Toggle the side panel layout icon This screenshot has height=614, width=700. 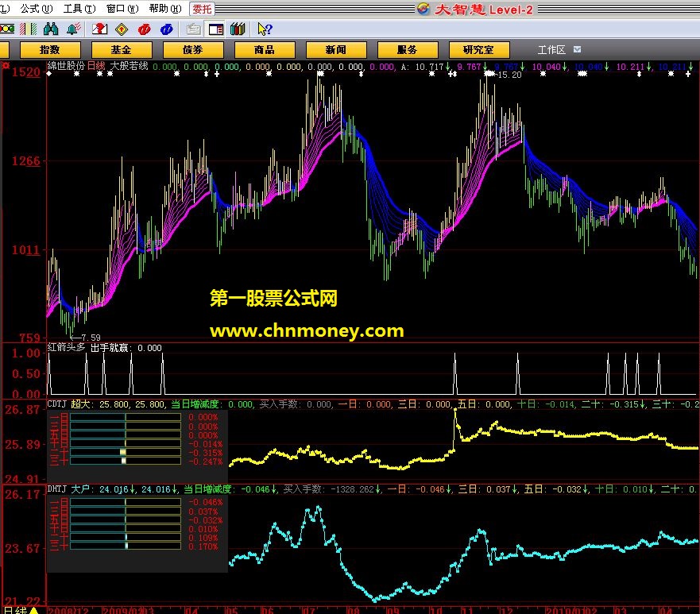point(216,29)
